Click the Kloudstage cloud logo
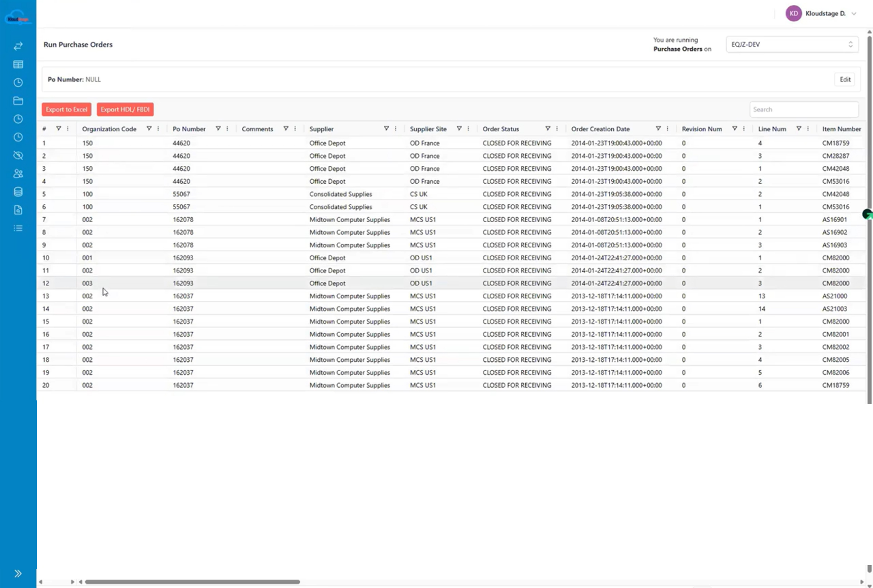Screen dimensions: 873x588 [x=18, y=18]
